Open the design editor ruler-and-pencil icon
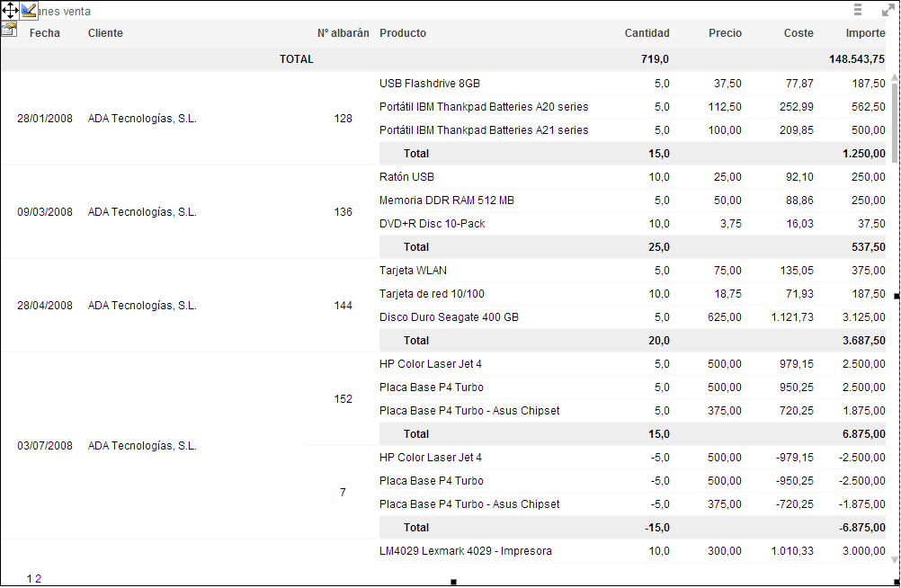 point(29,10)
